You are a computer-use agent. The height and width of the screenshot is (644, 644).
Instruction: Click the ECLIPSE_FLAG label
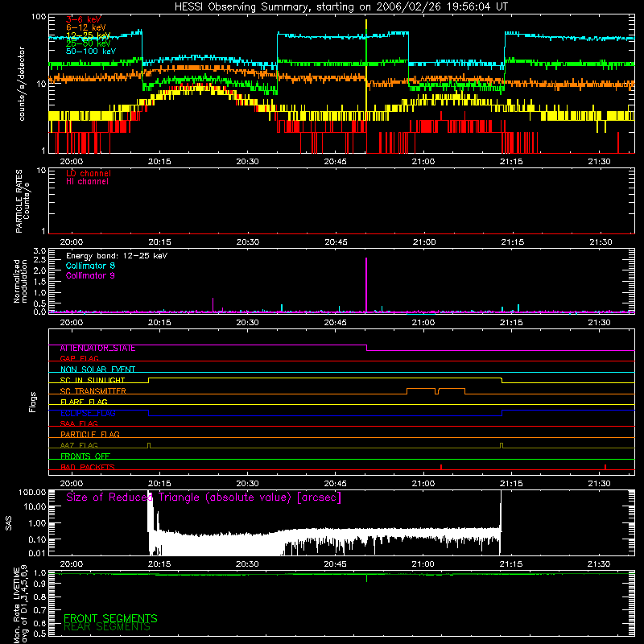coord(88,413)
